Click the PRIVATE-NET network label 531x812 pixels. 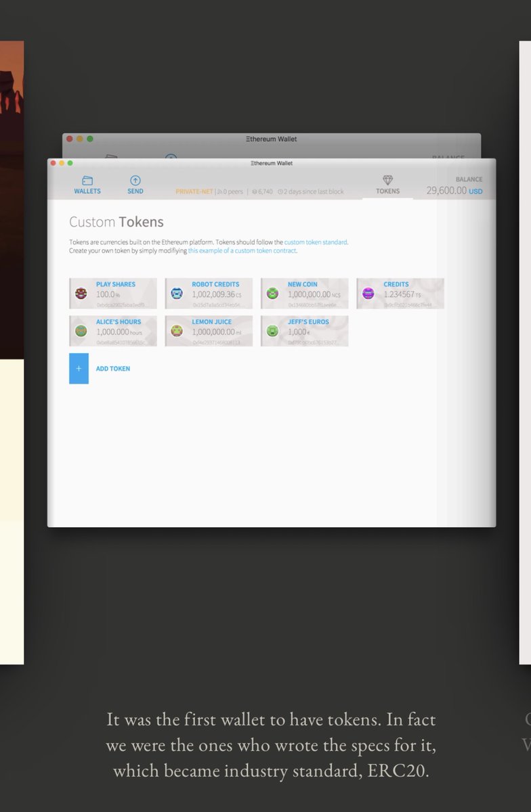click(194, 191)
